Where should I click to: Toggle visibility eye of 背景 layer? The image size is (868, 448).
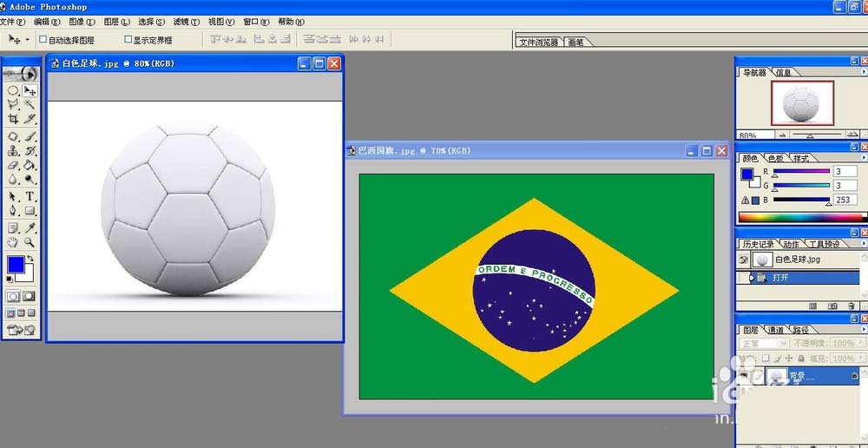(x=744, y=377)
